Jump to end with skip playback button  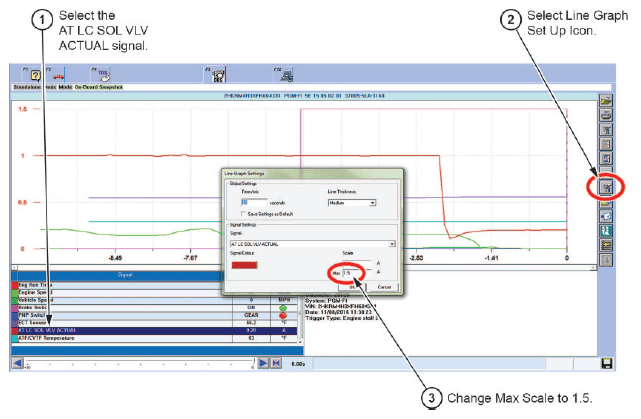(x=276, y=363)
